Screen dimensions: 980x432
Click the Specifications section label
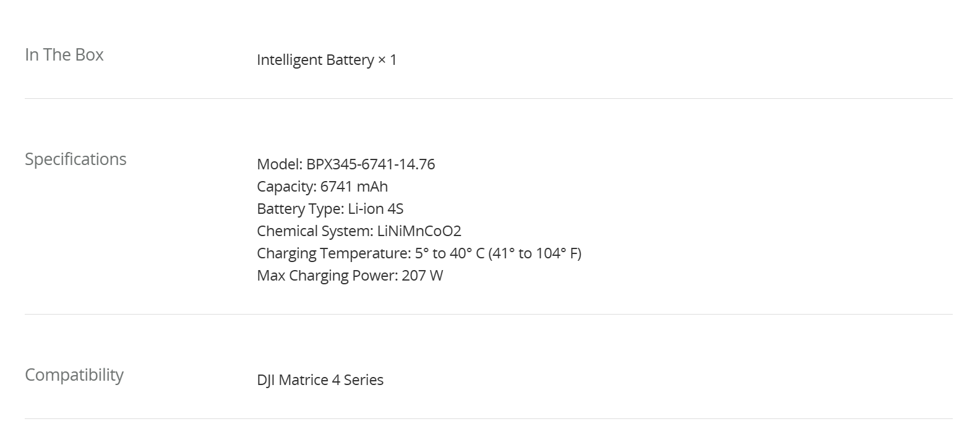click(x=75, y=159)
